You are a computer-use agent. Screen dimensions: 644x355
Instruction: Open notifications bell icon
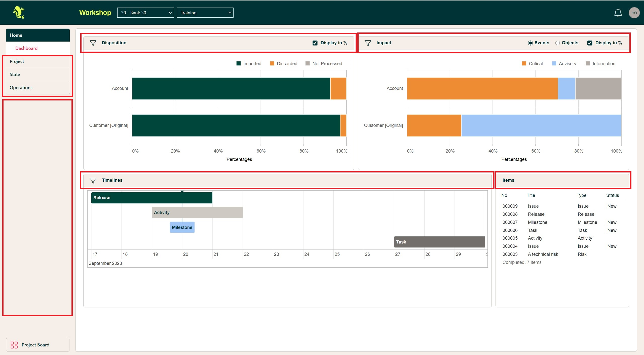click(618, 13)
